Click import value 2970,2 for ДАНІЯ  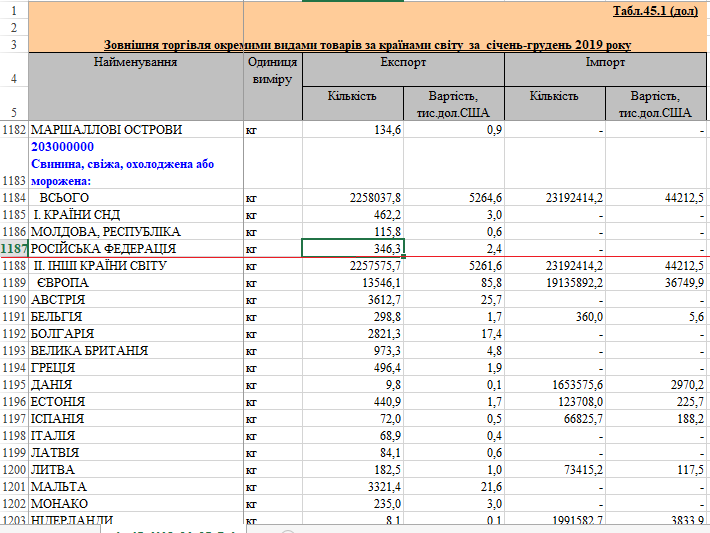656,384
